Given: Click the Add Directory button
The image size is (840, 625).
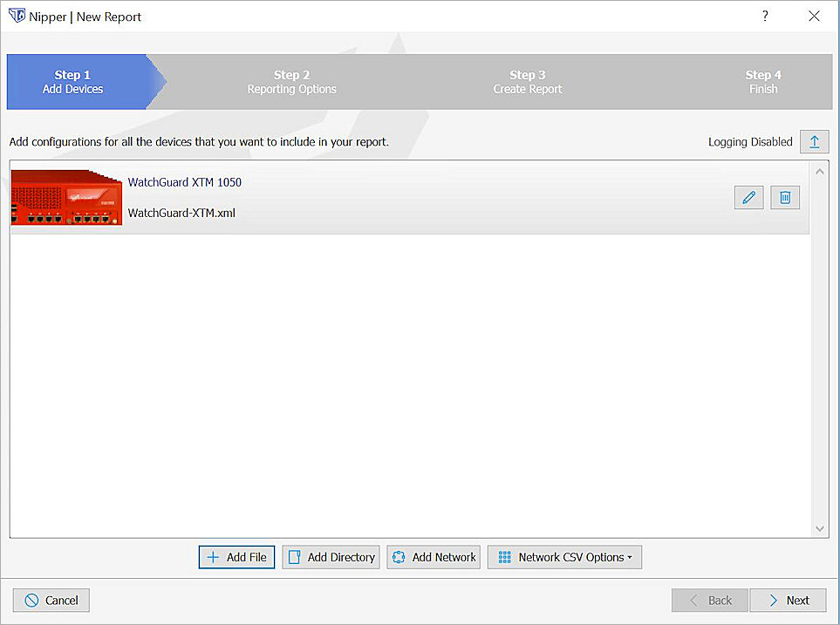Looking at the screenshot, I should (x=331, y=557).
